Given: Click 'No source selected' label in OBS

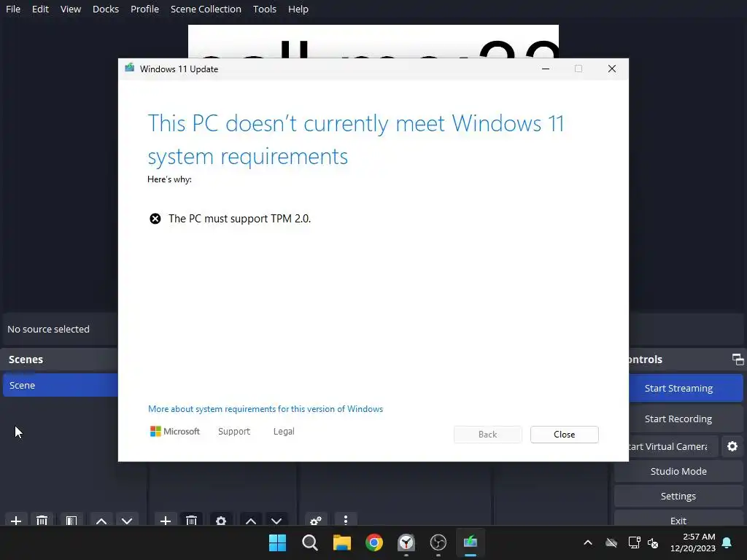Looking at the screenshot, I should coord(49,329).
